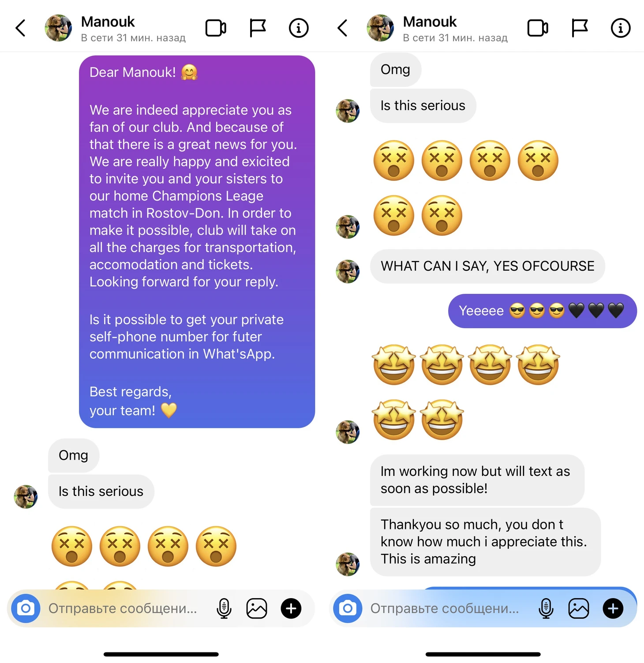644x663 pixels.
Task: Tap Manouk's avatar beside 'WHAT CAN I SAY' message
Action: [348, 271]
